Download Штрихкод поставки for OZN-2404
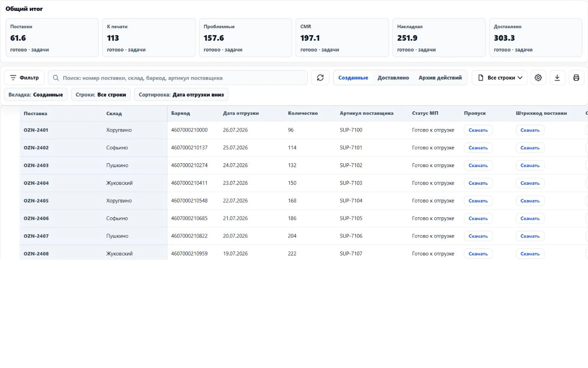This screenshot has width=588, height=368. tap(530, 183)
